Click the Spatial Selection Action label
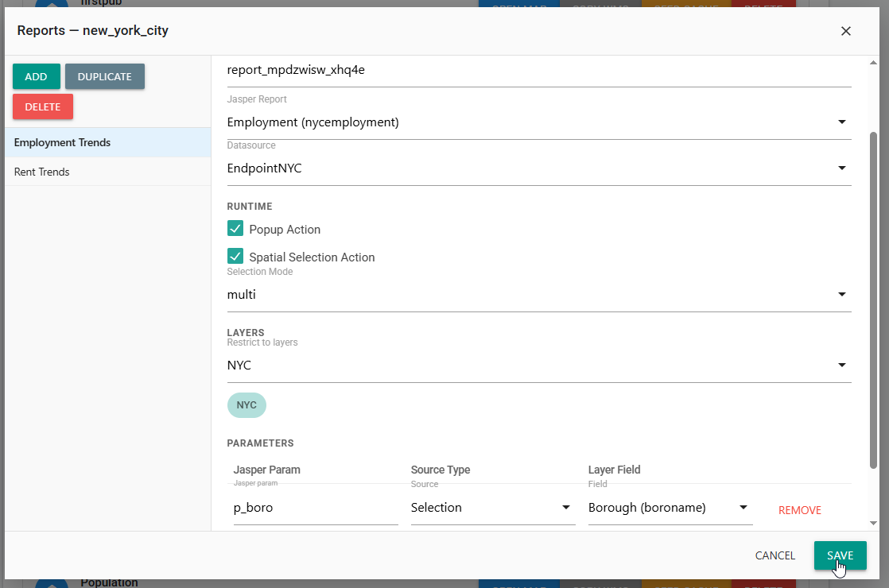The image size is (889, 588). (x=312, y=257)
